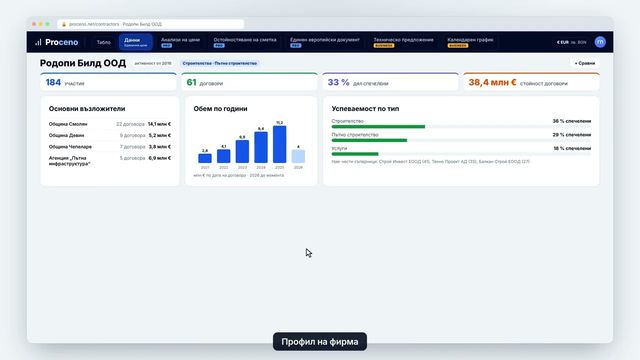640x360 pixels.
Task: Click the 2023 volume bar
Action: [242, 151]
